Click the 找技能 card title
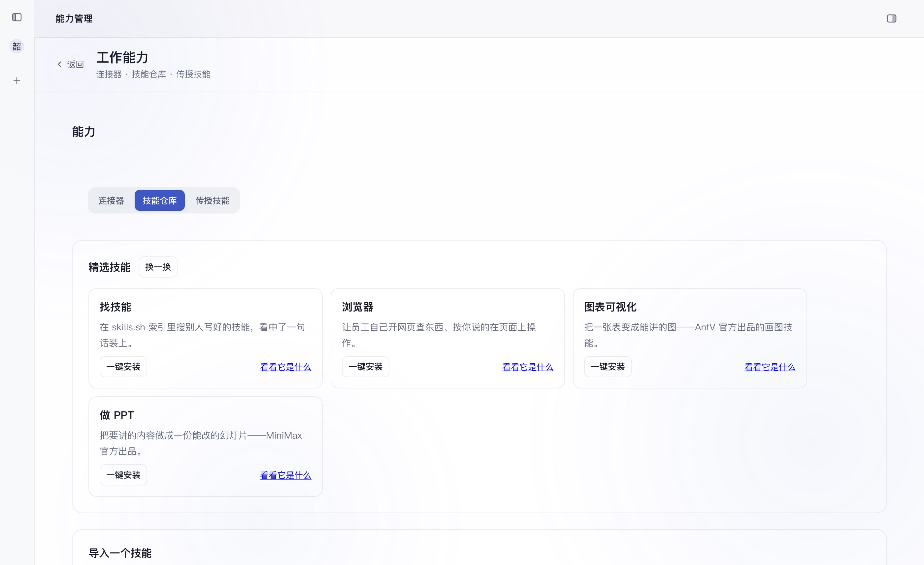The width and height of the screenshot is (924, 565). [x=115, y=307]
